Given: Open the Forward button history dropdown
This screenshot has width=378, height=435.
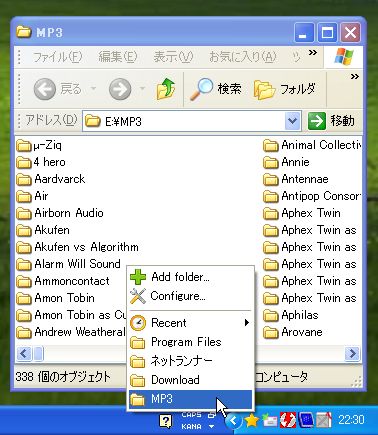Looking at the screenshot, I should [142, 89].
